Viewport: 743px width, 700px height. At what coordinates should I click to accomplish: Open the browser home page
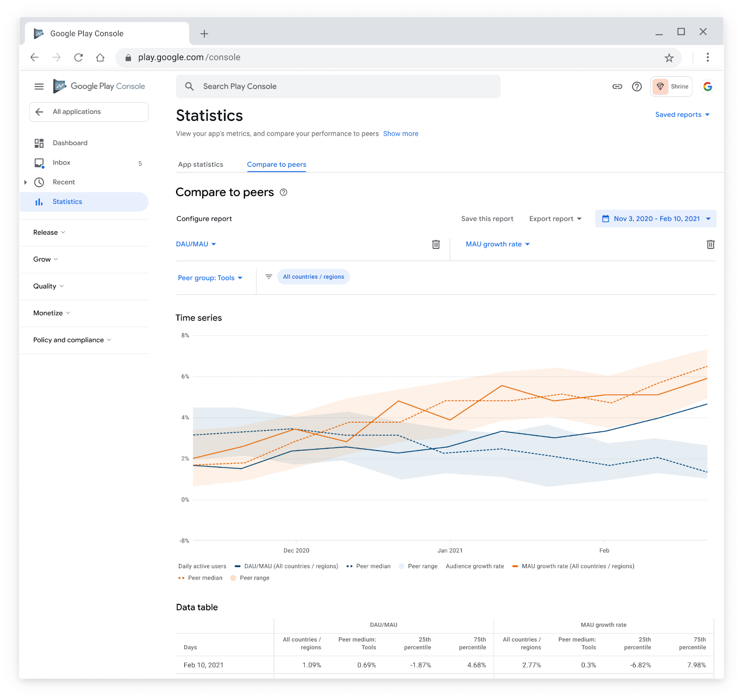tap(100, 57)
